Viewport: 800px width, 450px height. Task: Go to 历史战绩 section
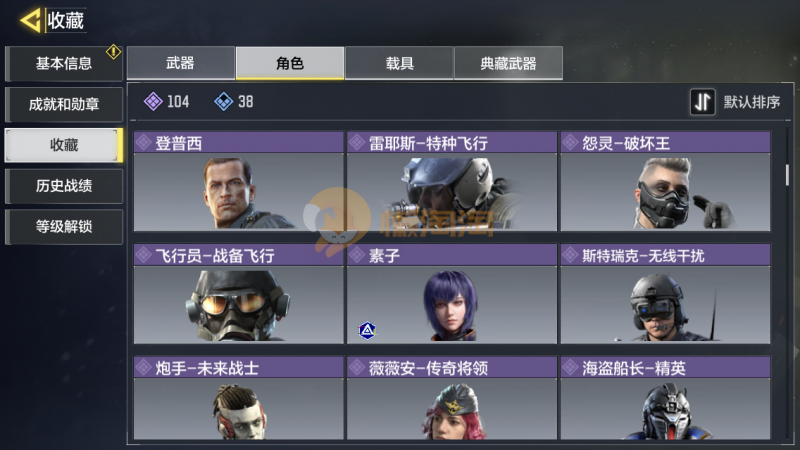(64, 186)
